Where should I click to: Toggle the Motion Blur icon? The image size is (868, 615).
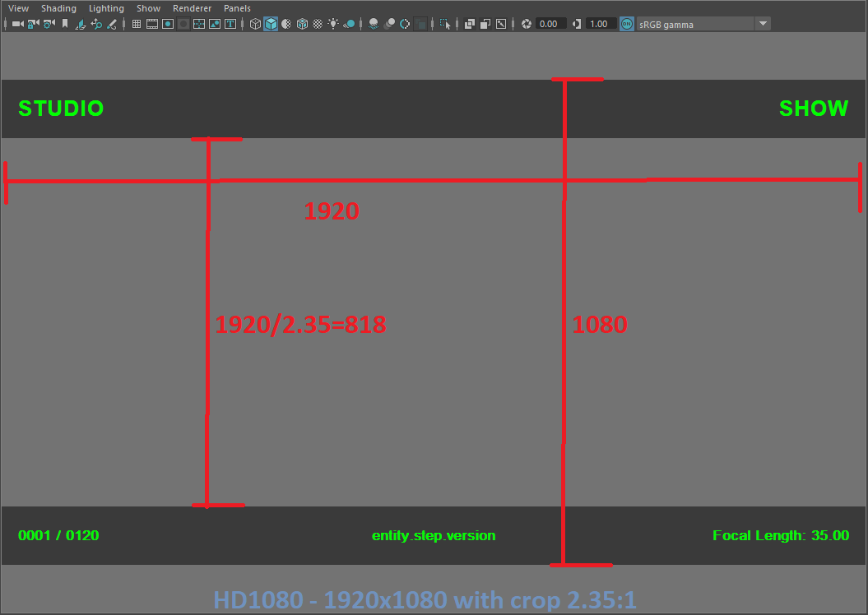[x=389, y=24]
